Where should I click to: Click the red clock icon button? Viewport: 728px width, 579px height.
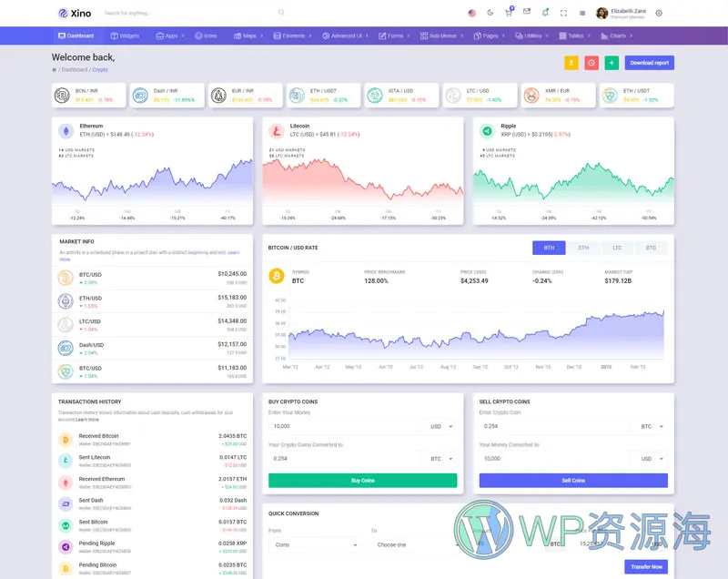pyautogui.click(x=591, y=63)
